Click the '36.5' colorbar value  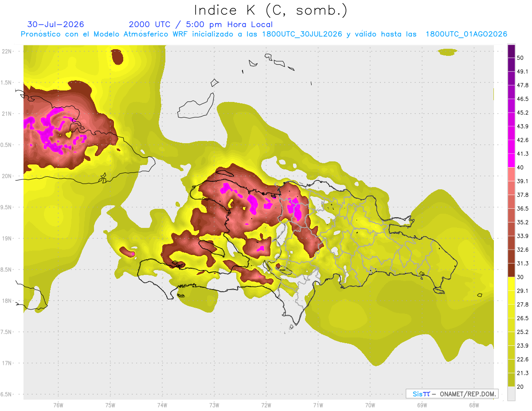click(x=523, y=208)
